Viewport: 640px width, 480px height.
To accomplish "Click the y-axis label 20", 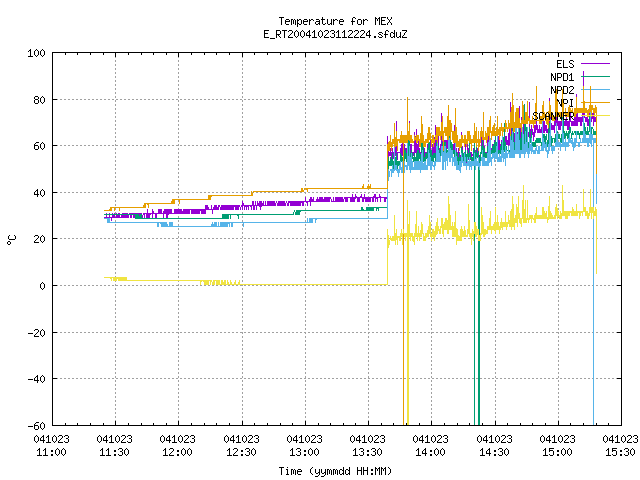I will tap(39, 239).
